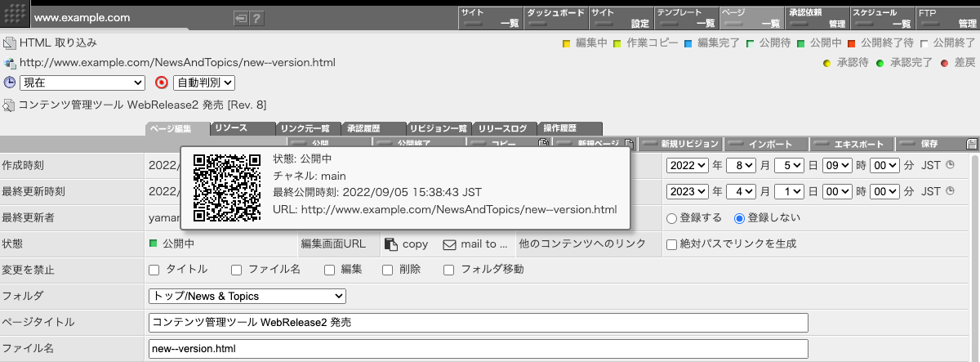The image size is (980, 362).
Task: Open the hour 09 dropdown
Action: 837,165
